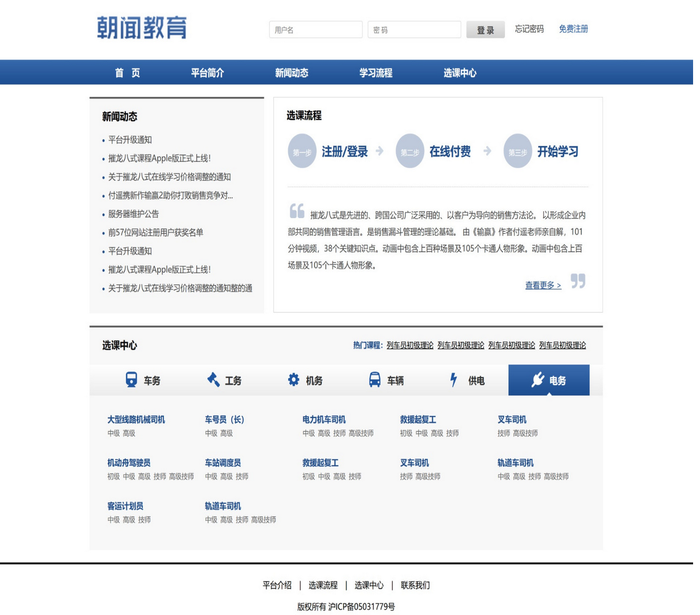Click the 登录 button
Image resolution: width=700 pixels, height=615 pixels.
click(x=485, y=29)
